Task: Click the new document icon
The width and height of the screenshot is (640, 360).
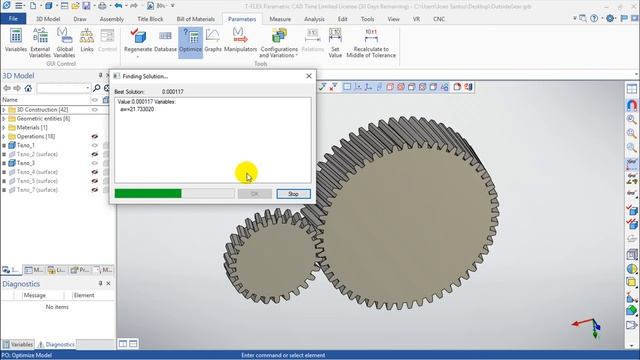Action: pos(33,6)
